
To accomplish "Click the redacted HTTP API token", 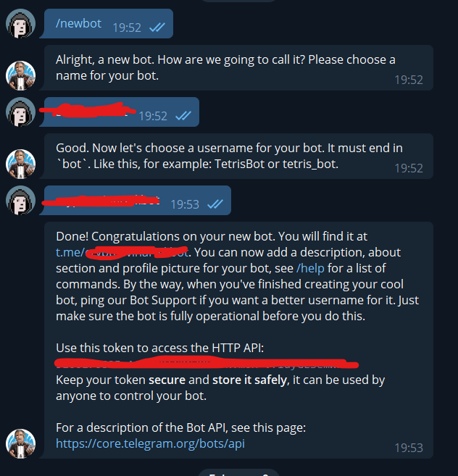I will pyautogui.click(x=207, y=364).
